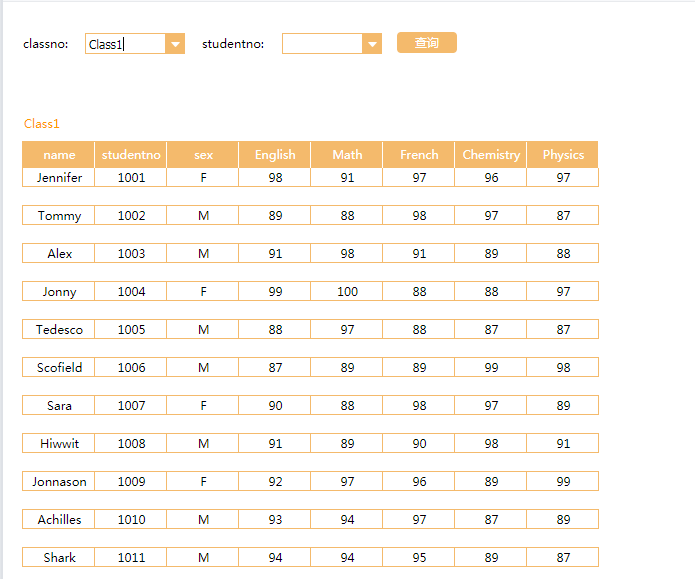695x579 pixels.
Task: Click Jennifer's sex cell F
Action: (203, 177)
